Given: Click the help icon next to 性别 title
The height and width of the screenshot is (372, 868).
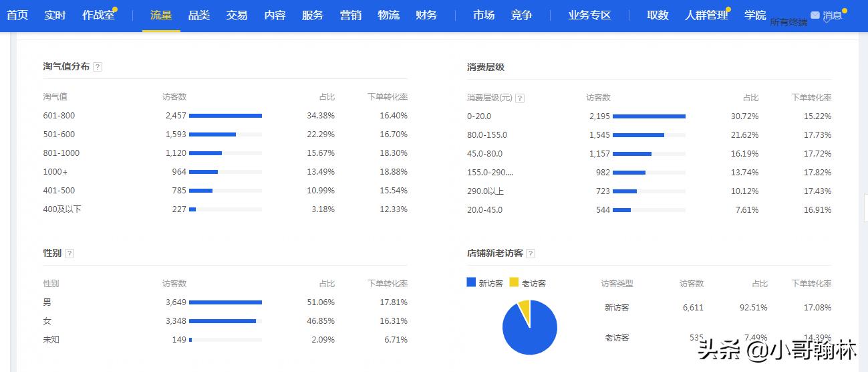Looking at the screenshot, I should point(69,254).
